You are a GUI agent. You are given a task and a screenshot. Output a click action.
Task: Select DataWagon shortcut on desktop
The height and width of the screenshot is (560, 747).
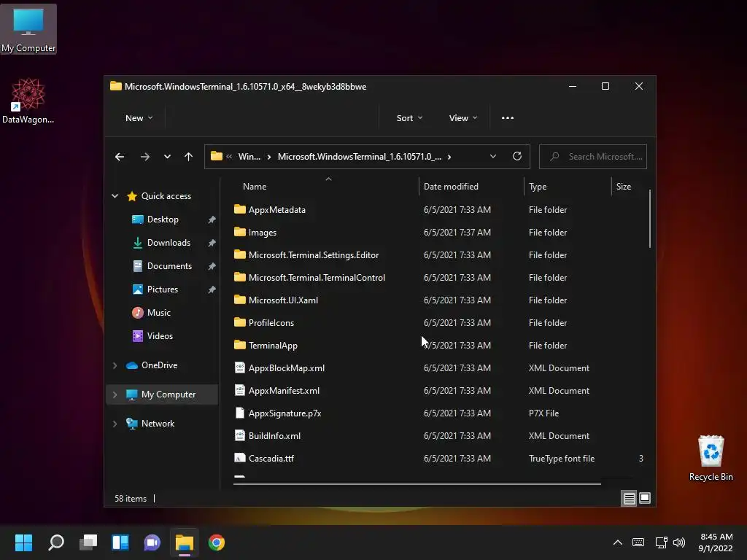click(28, 101)
